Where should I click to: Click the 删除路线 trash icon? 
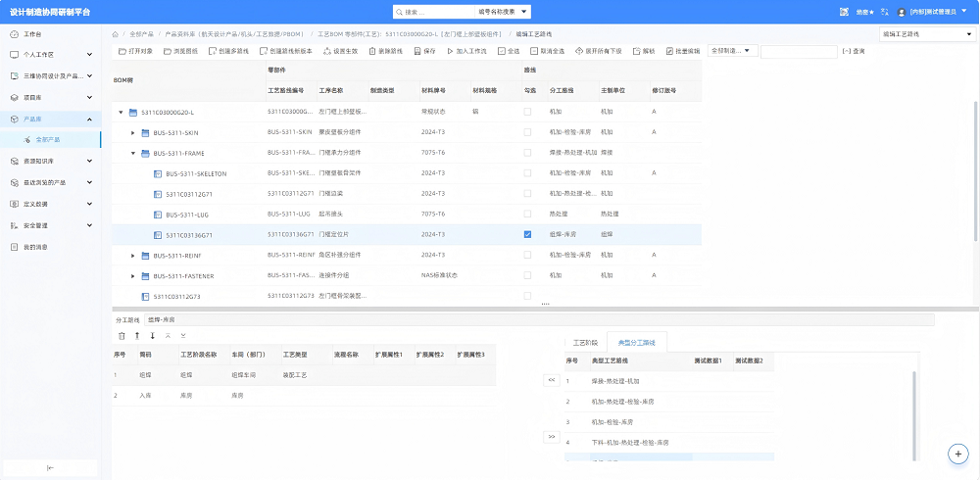click(372, 51)
